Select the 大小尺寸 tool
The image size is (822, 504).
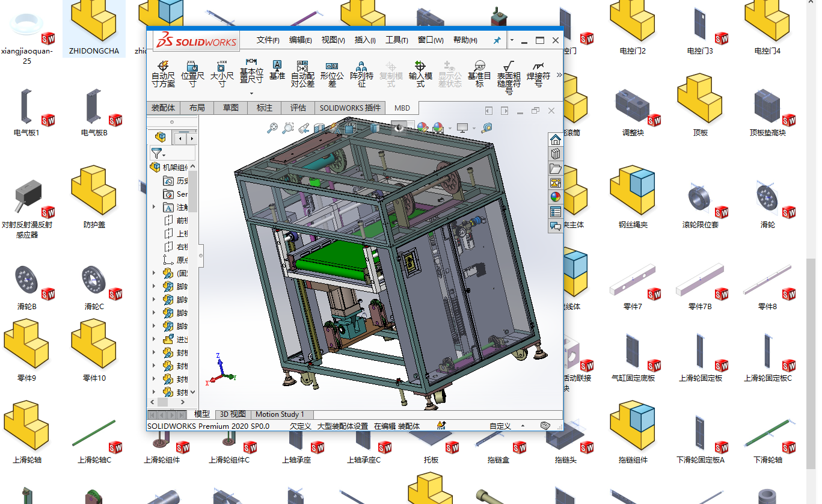pos(222,73)
